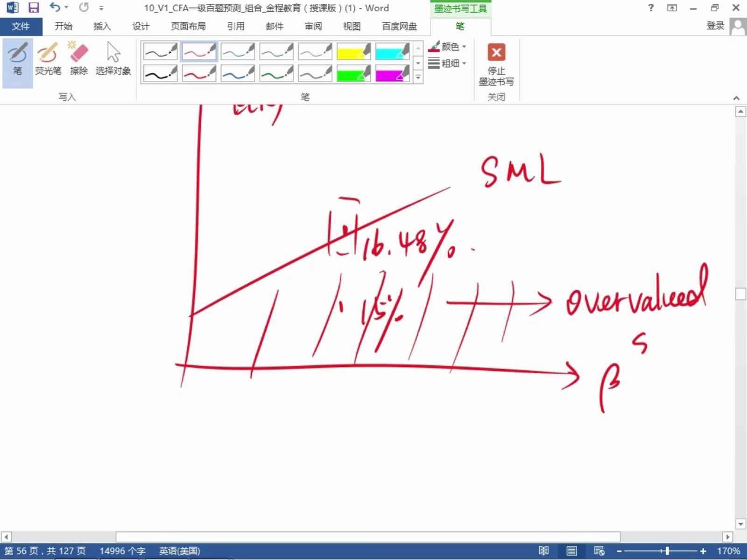This screenshot has width=747, height=560.
Task: Save the document with floppy icon
Action: (x=34, y=8)
